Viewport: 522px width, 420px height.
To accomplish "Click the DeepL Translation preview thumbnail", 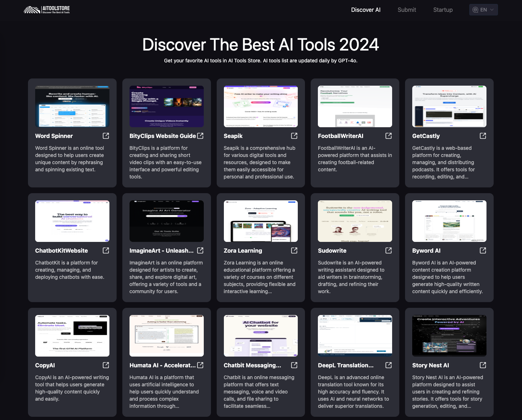I will click(355, 336).
